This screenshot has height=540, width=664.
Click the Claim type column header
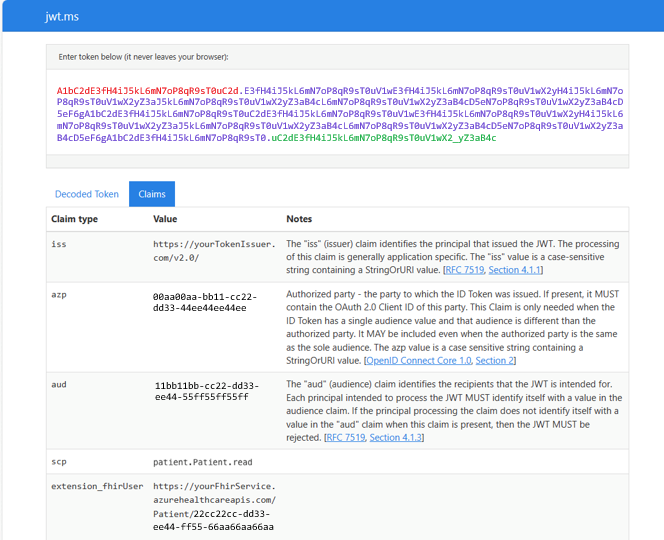[x=75, y=219]
